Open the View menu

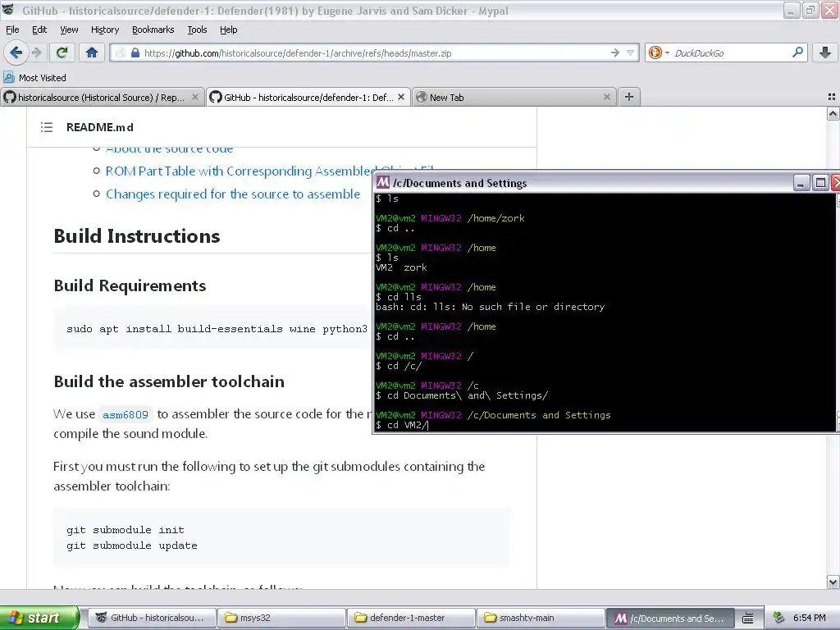pos(69,30)
